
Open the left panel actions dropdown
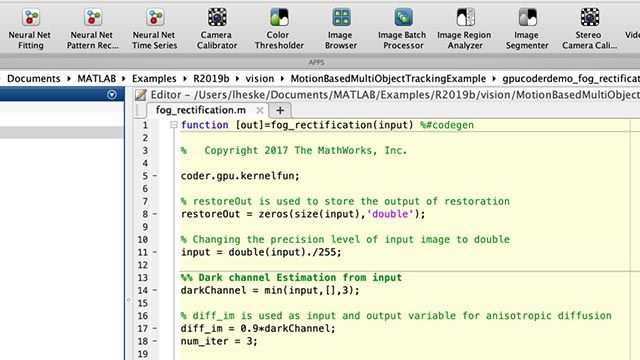pyautogui.click(x=111, y=95)
